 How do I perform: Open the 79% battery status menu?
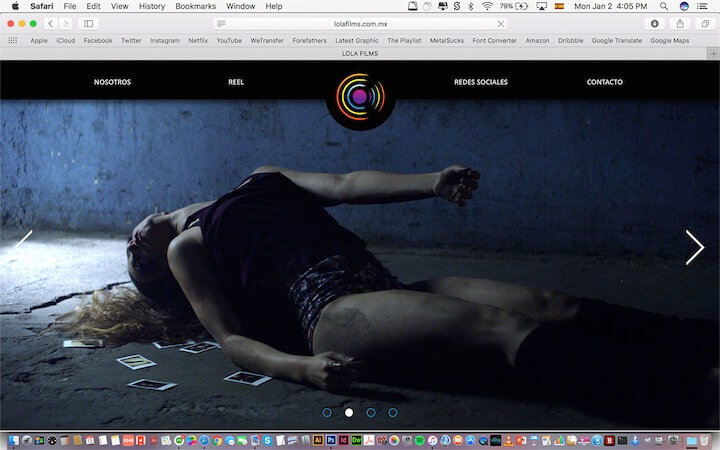click(513, 6)
